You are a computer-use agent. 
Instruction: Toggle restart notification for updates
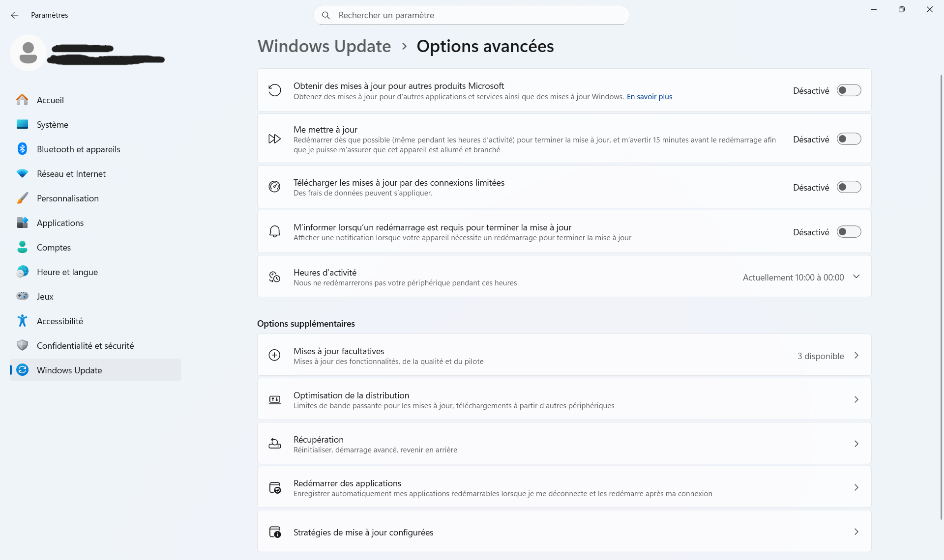849,231
